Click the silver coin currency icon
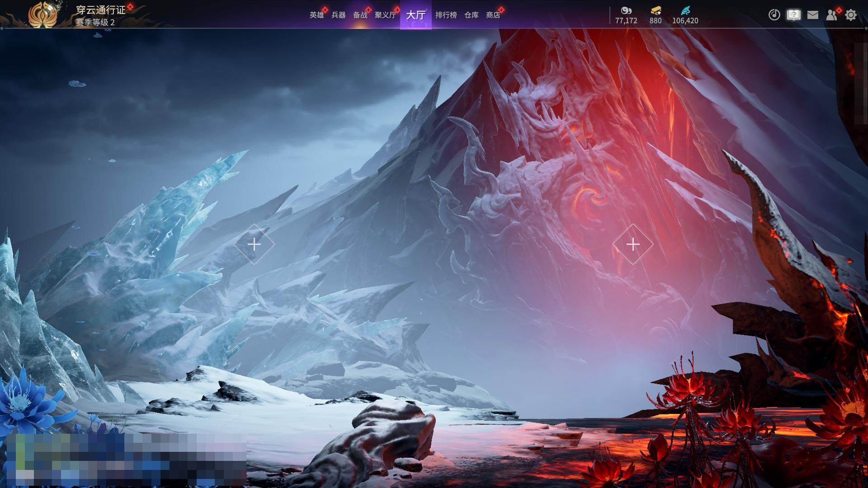Viewport: 868px width, 488px height. point(626,10)
